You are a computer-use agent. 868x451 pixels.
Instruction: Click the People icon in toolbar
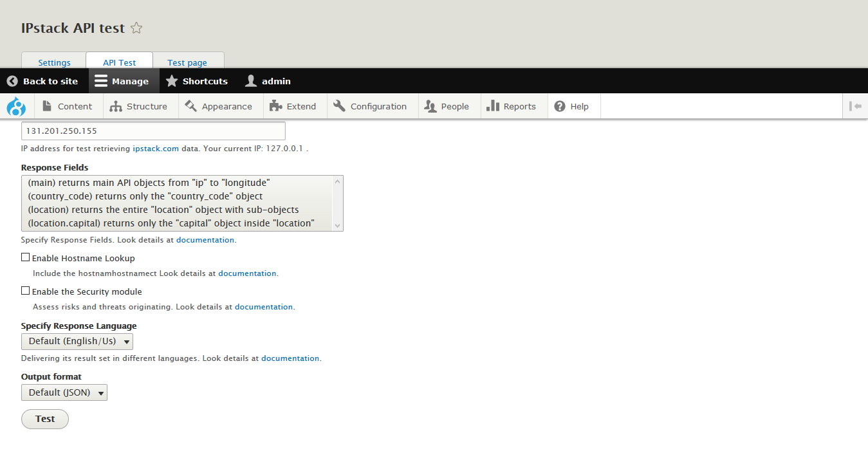click(430, 106)
